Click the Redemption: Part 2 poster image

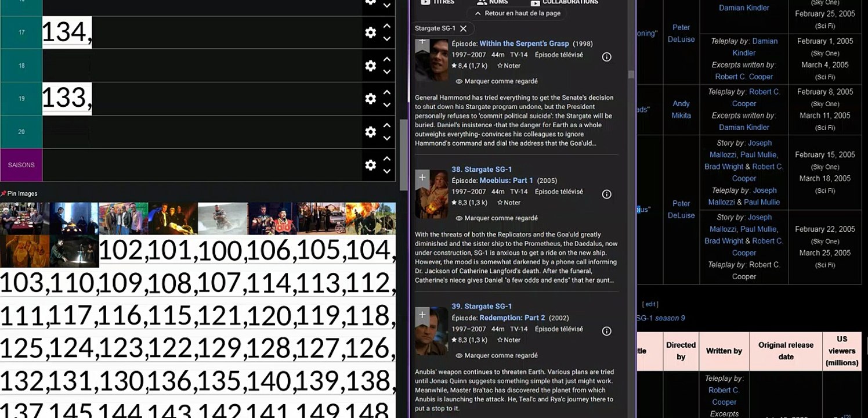pos(432,331)
